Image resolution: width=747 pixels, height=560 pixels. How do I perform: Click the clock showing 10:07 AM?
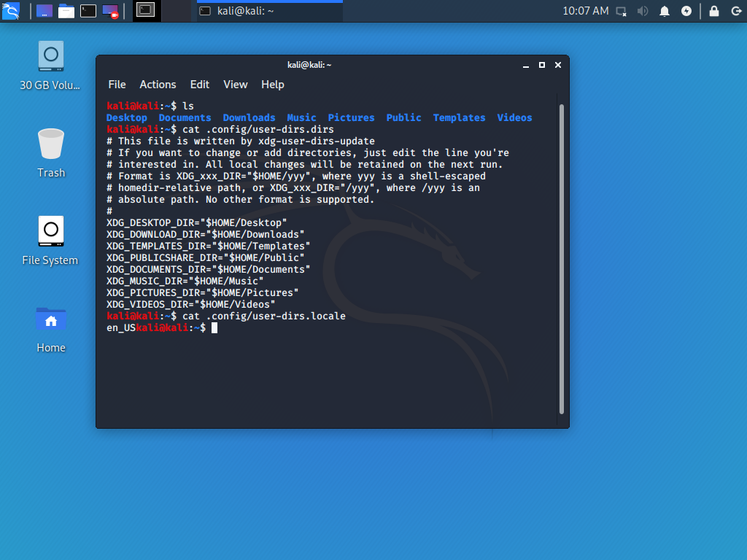click(x=585, y=11)
